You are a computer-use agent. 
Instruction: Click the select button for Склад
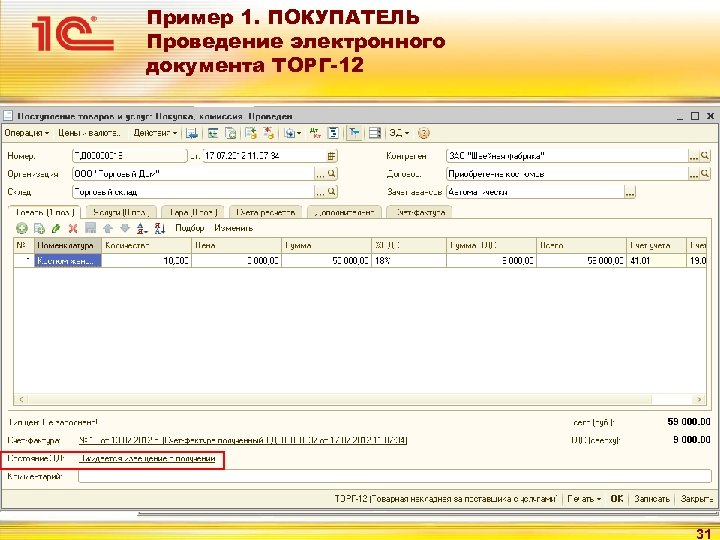(320, 192)
